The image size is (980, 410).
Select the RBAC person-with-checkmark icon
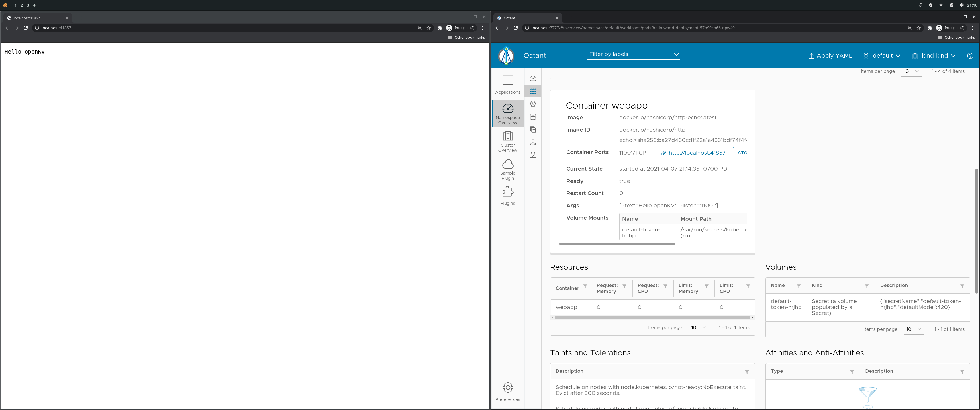[x=533, y=143]
